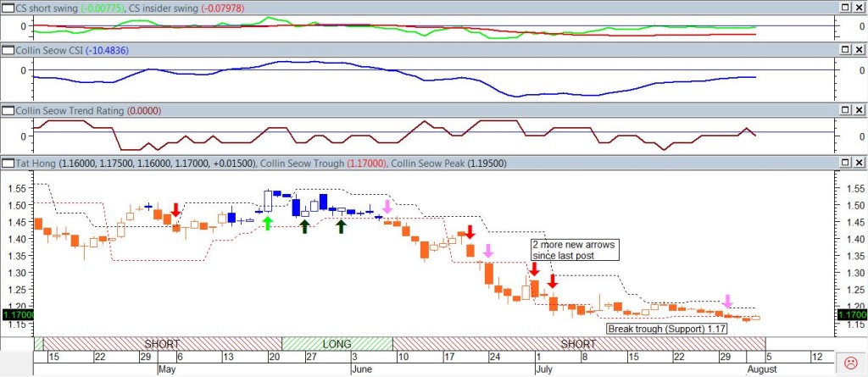Close the Collin Seow Trend Rating pane
868x377 pixels.
pyautogui.click(x=859, y=111)
